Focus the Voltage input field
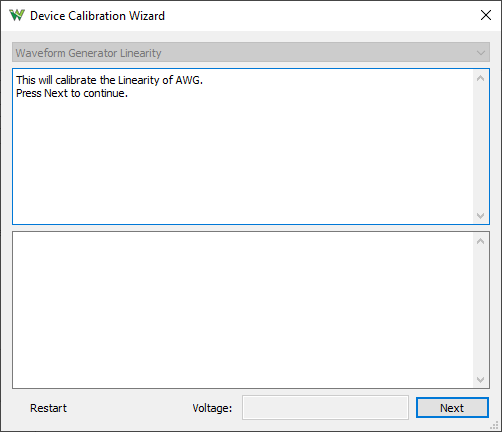Screen dimensions: 502x432 point(325,408)
